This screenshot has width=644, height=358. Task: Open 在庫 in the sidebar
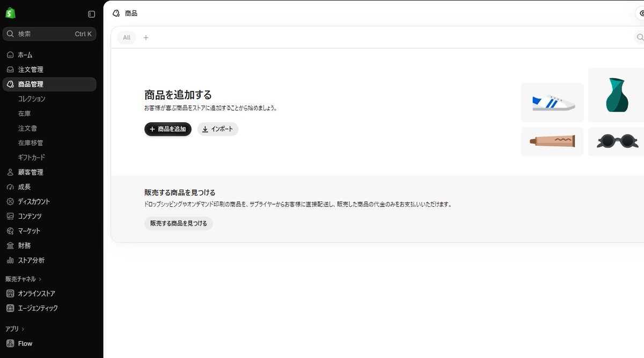click(x=25, y=114)
